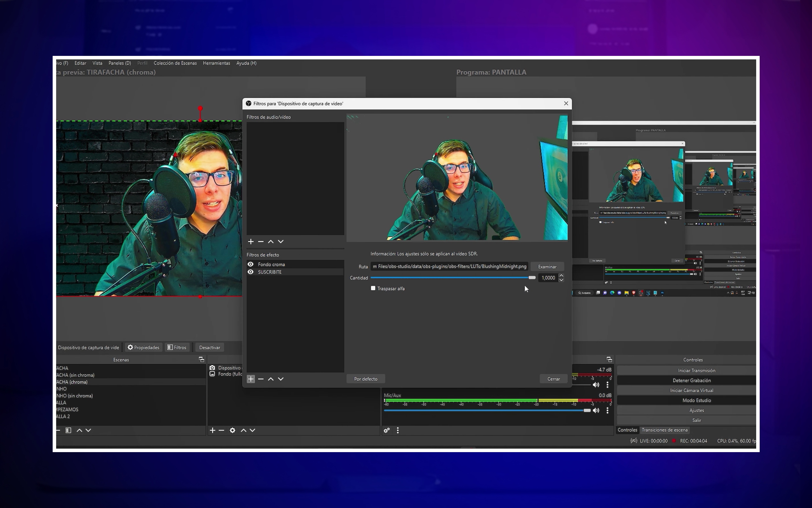Image resolution: width=812 pixels, height=508 pixels.
Task: Open the Herramientas menu
Action: 216,63
